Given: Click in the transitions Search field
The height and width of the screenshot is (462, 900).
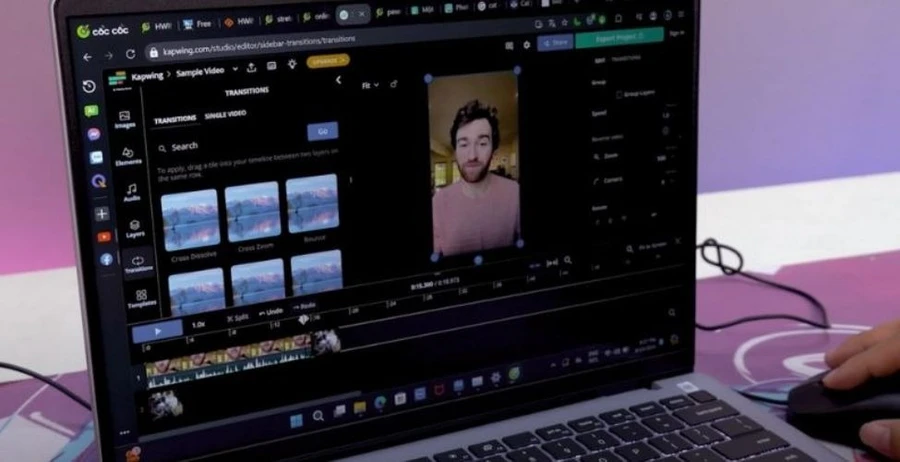Looking at the screenshot, I should point(230,143).
